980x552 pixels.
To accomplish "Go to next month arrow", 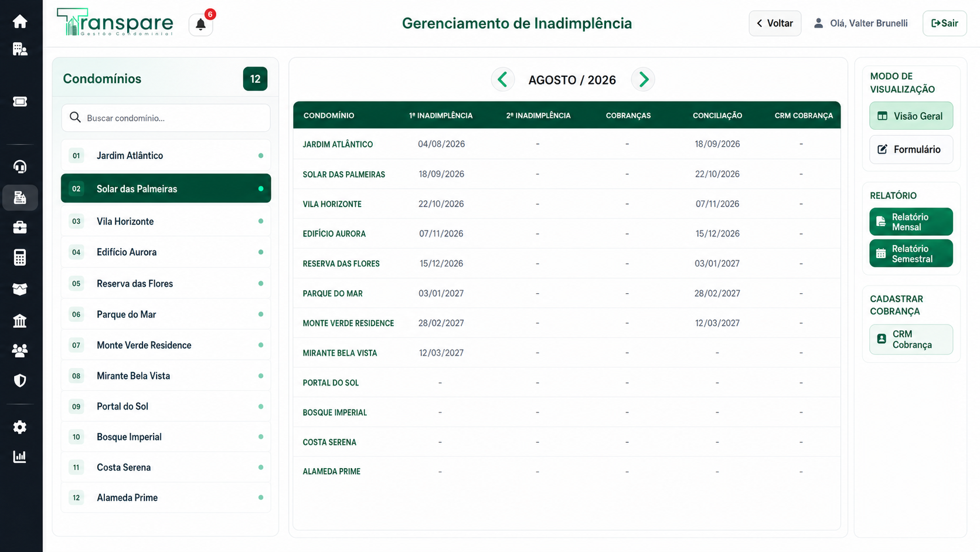I will pyautogui.click(x=643, y=79).
